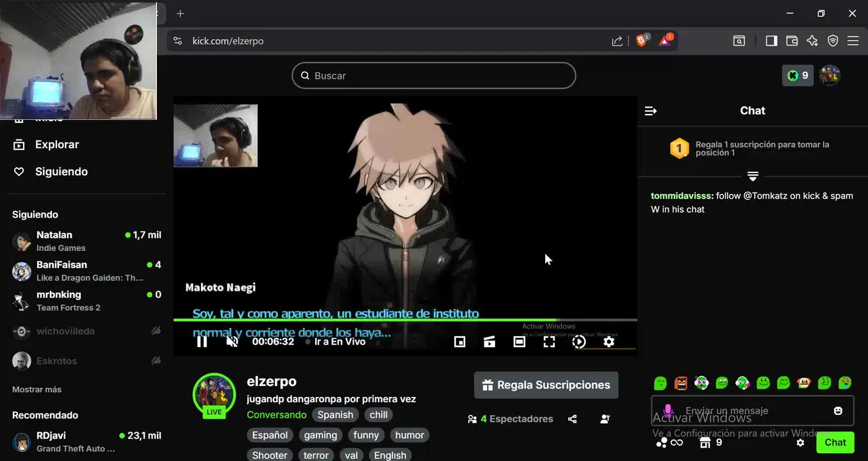Screen dimensions: 868x461
Task: Collapse the chat panel with arrow icon
Action: (651, 111)
